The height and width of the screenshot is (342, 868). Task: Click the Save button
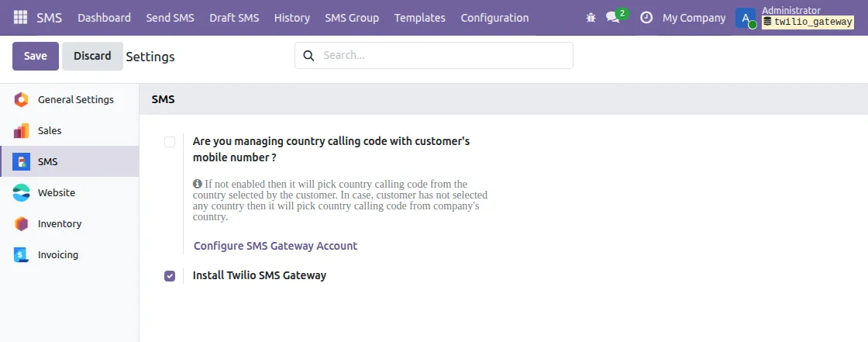click(36, 56)
